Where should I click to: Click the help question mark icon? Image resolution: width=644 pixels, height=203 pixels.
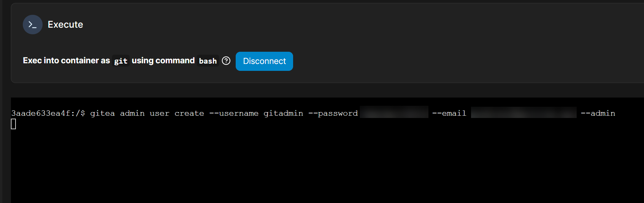click(226, 61)
